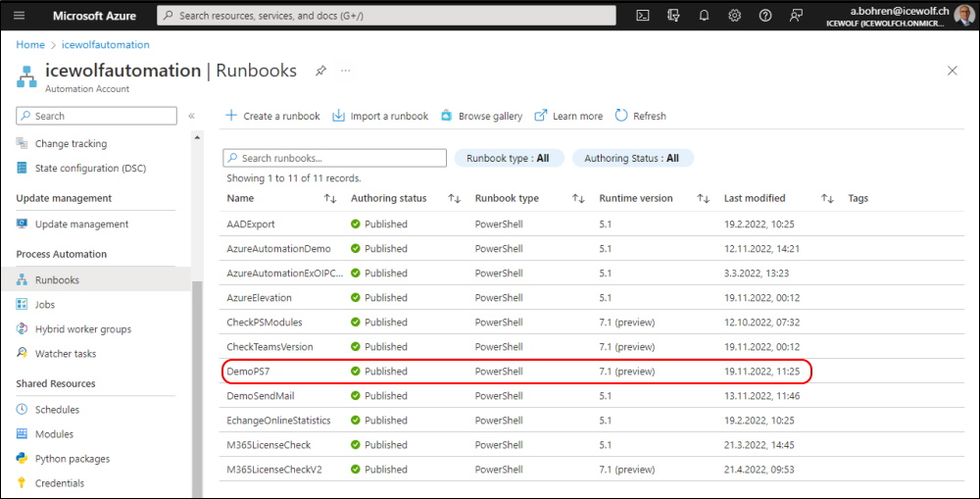Open Browse gallery
Viewport: 980px width, 499px height.
481,116
